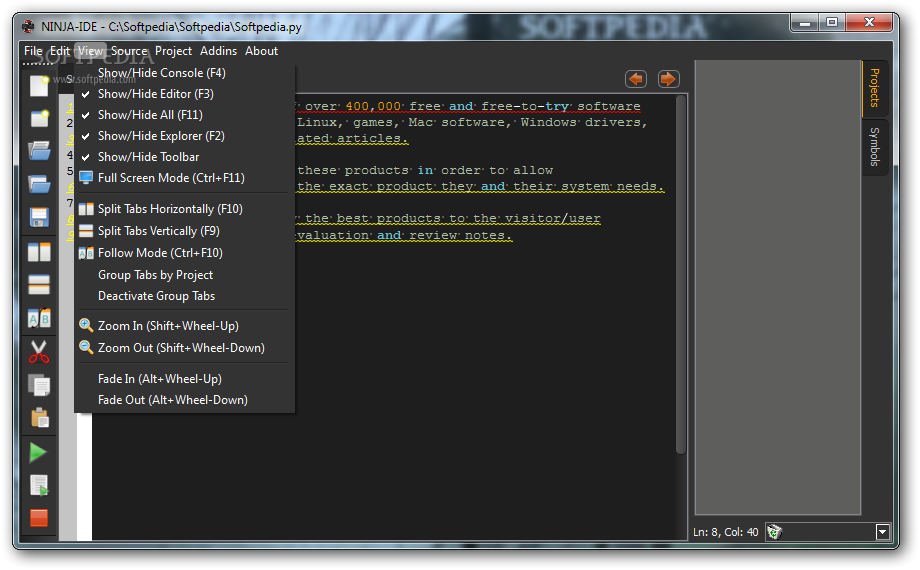Click the Save floppy disk icon
The width and height of the screenshot is (920, 570).
[x=39, y=217]
